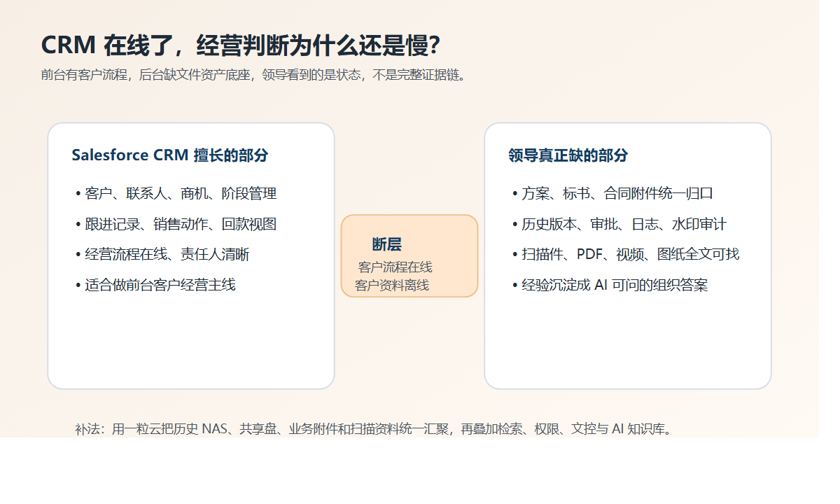Select the footer note starting with '补法：用一粒云'
The height and width of the screenshot is (504, 840).
[374, 429]
